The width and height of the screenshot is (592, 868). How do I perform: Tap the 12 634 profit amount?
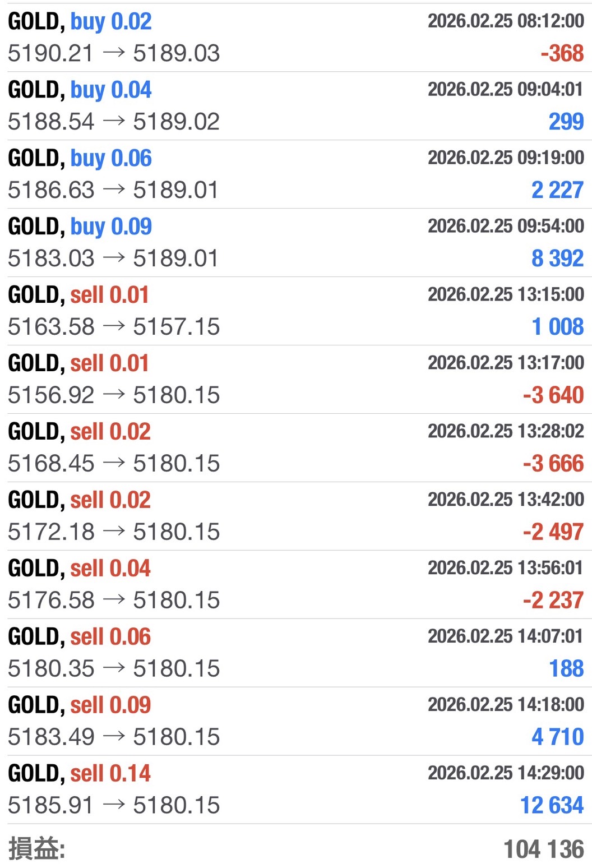(x=552, y=806)
